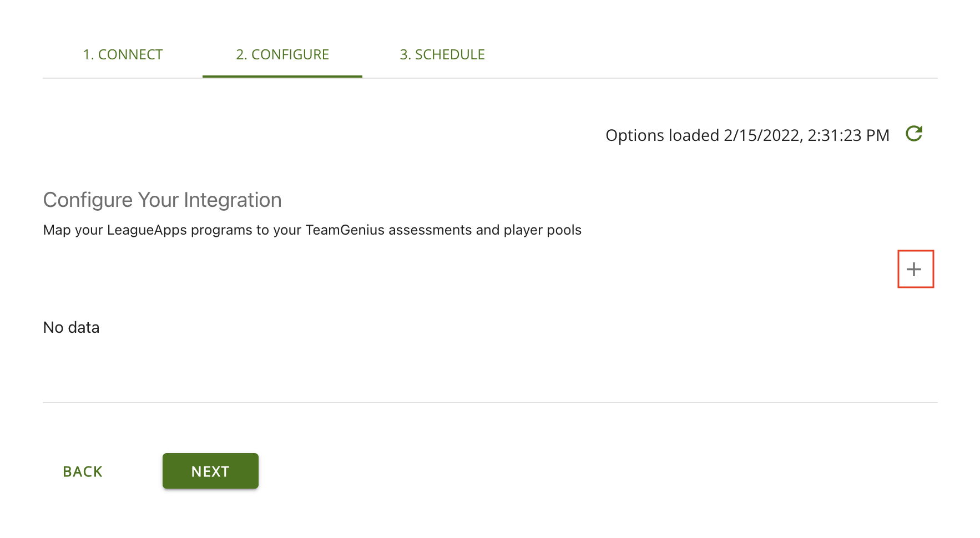Click the plus icon to add a mapping

tap(915, 268)
